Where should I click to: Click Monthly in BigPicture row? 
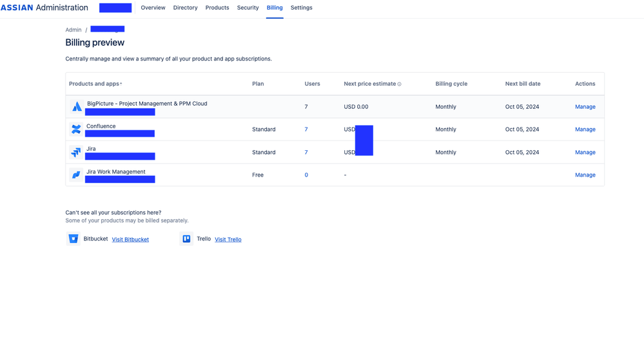[445, 107]
